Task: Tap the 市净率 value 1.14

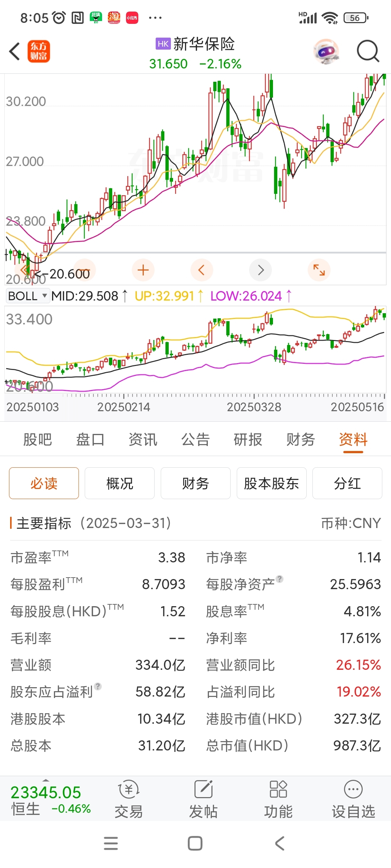Action: [369, 557]
